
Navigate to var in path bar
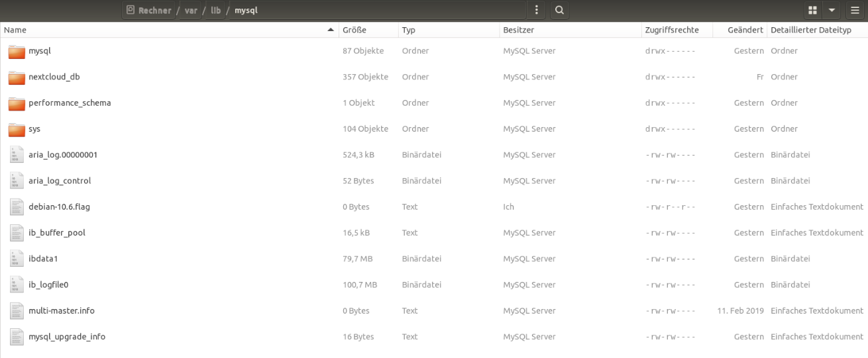[x=191, y=10]
